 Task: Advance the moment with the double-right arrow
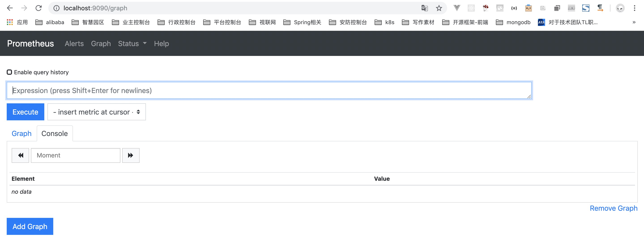130,155
